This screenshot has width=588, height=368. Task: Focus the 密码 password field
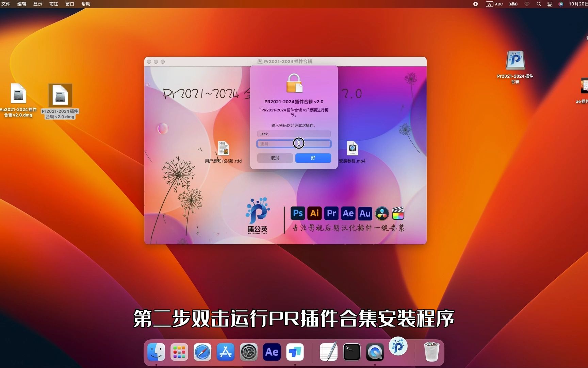point(294,144)
